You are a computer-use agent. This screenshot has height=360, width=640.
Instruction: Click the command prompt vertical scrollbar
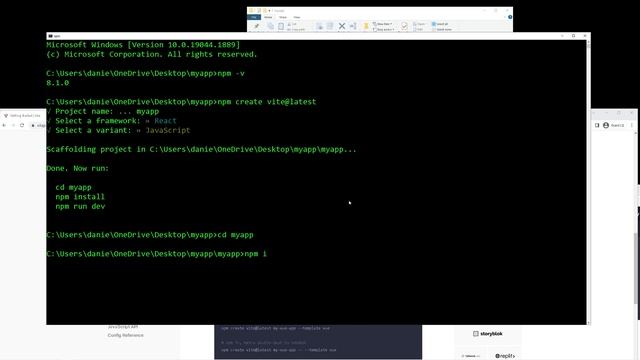click(x=588, y=182)
